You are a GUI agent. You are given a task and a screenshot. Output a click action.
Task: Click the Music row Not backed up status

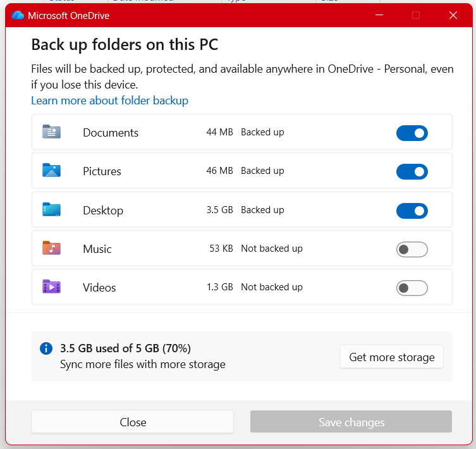pos(272,249)
